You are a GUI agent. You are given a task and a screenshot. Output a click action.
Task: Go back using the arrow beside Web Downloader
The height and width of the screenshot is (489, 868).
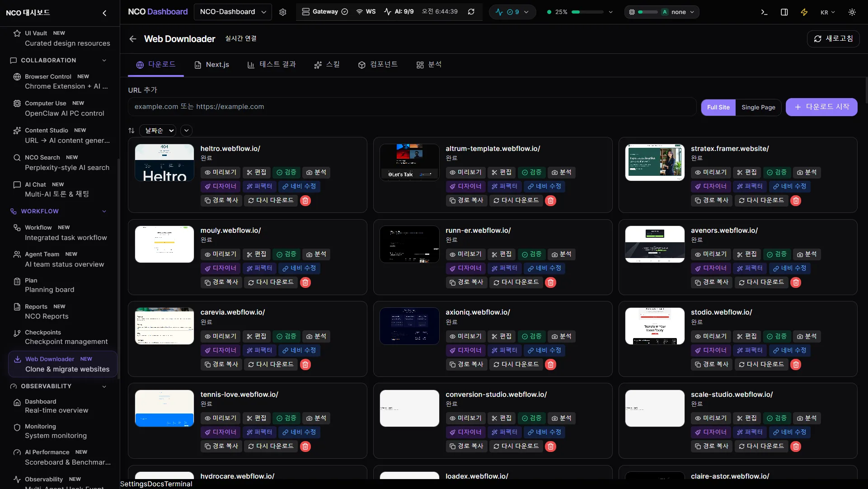pyautogui.click(x=133, y=39)
